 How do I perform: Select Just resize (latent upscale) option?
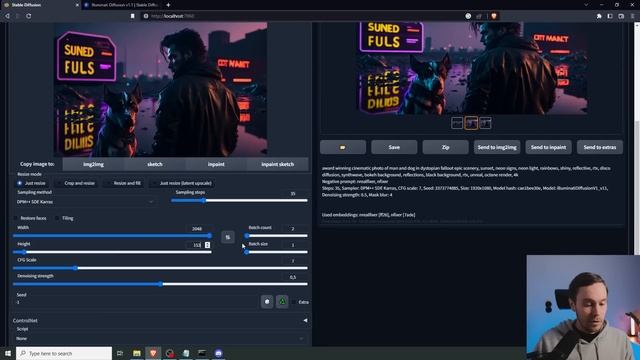tap(182, 183)
